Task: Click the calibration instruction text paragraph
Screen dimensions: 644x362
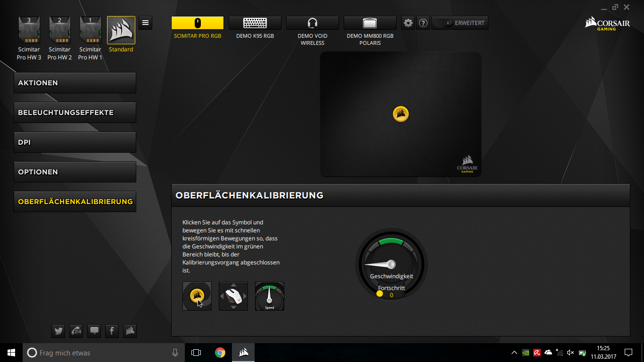Action: [x=231, y=247]
